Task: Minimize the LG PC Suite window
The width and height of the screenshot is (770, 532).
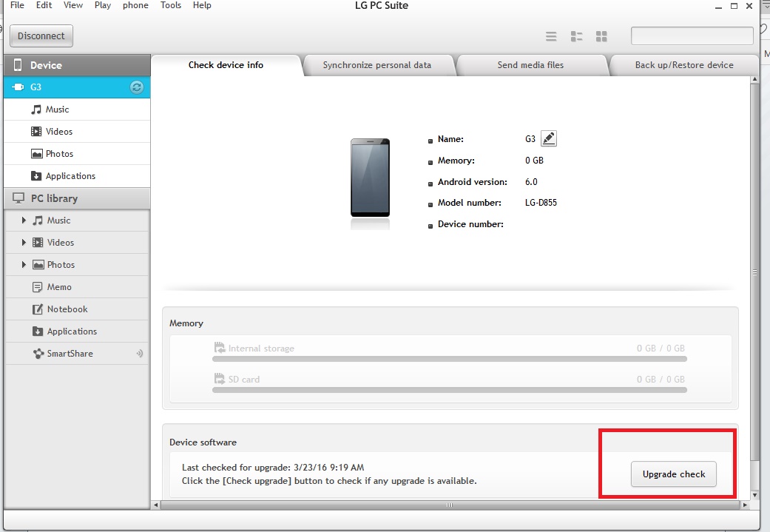Action: coord(719,6)
